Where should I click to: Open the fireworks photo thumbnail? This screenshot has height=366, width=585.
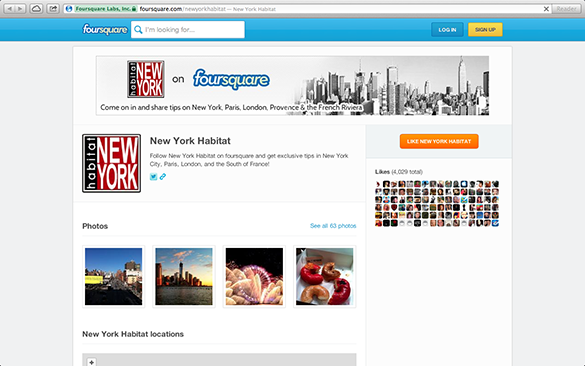tap(254, 276)
